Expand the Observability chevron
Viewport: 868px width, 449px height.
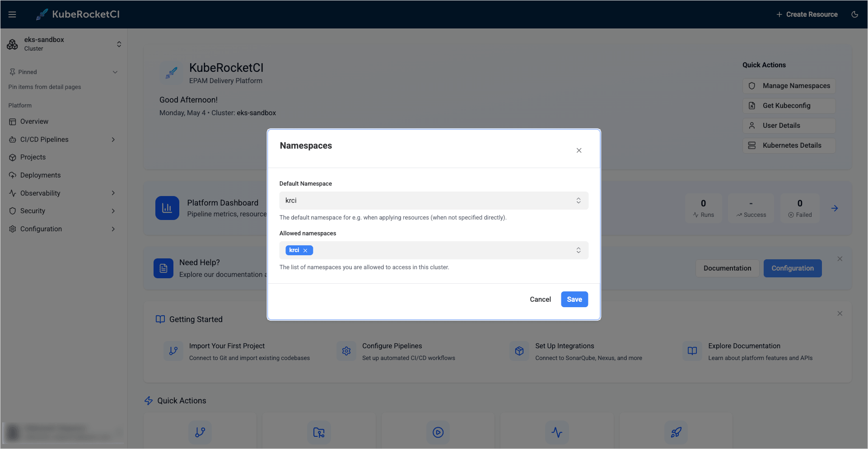point(113,193)
